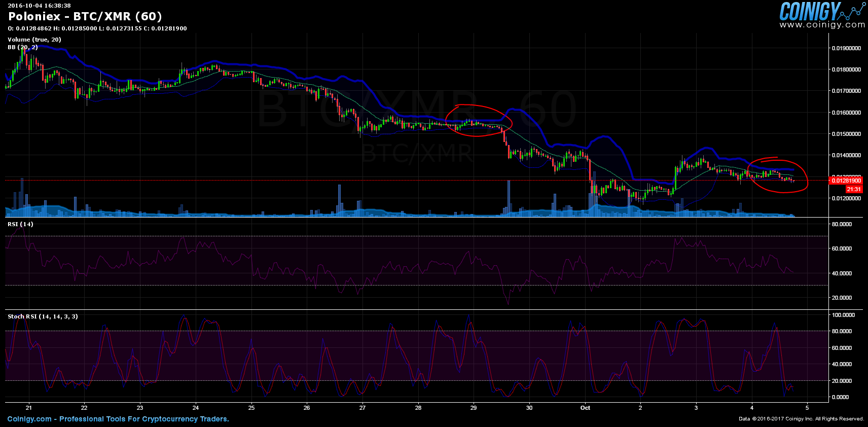868x427 pixels.
Task: Open the Coinigy.com Professional Tools footer link
Action: pyautogui.click(x=118, y=419)
